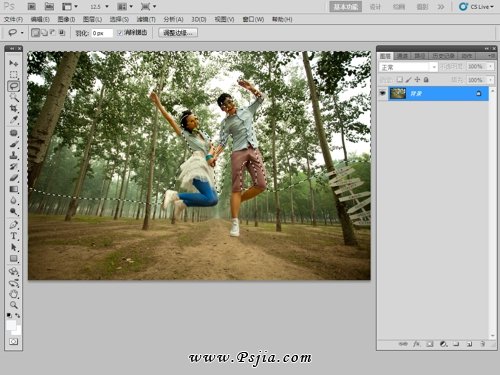Open the blend mode dropdown showing 正常
This screenshot has height=375, width=500.
coord(408,67)
